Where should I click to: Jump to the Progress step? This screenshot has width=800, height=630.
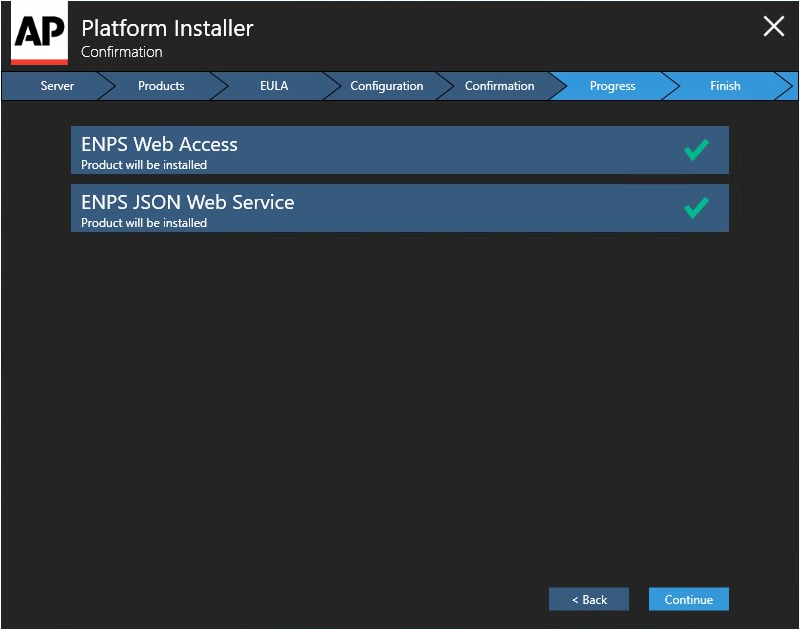[x=612, y=86]
